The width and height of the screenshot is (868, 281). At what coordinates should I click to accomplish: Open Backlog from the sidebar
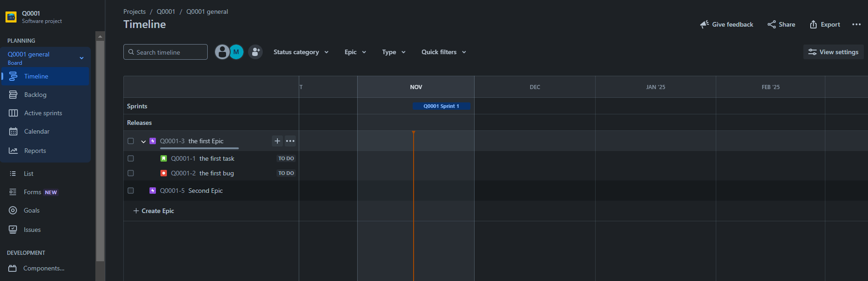pos(35,95)
